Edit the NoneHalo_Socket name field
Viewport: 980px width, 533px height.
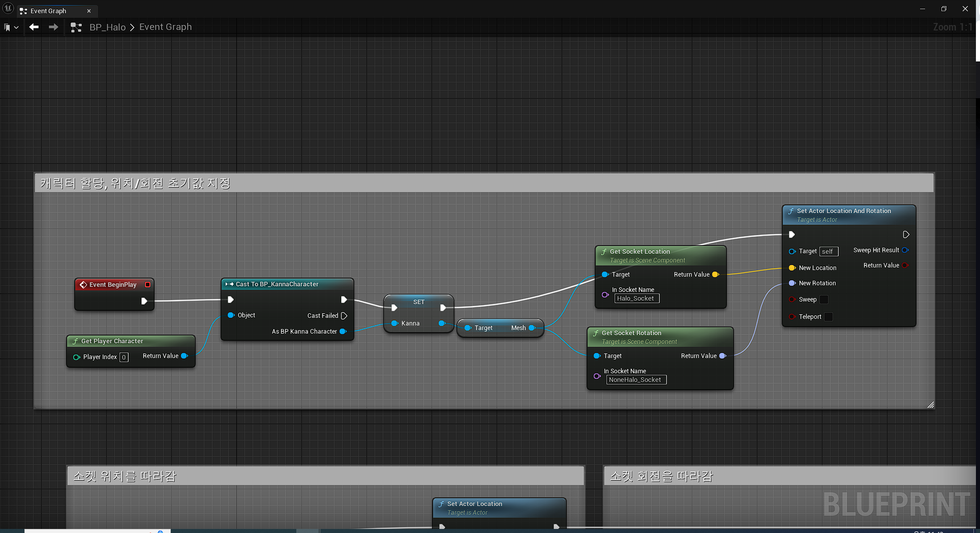point(636,380)
